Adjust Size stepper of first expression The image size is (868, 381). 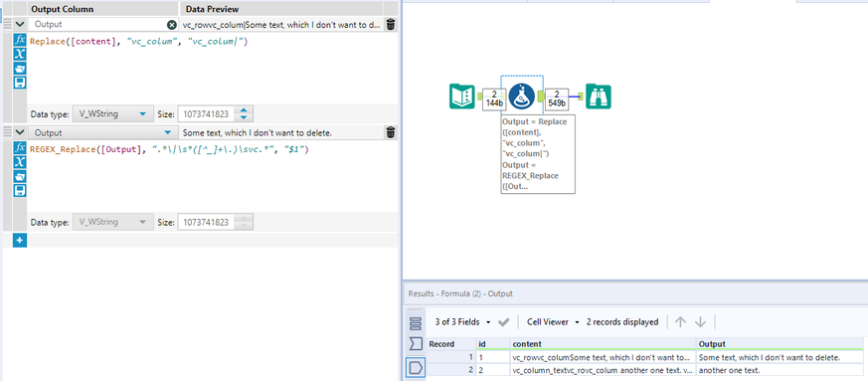(245, 114)
